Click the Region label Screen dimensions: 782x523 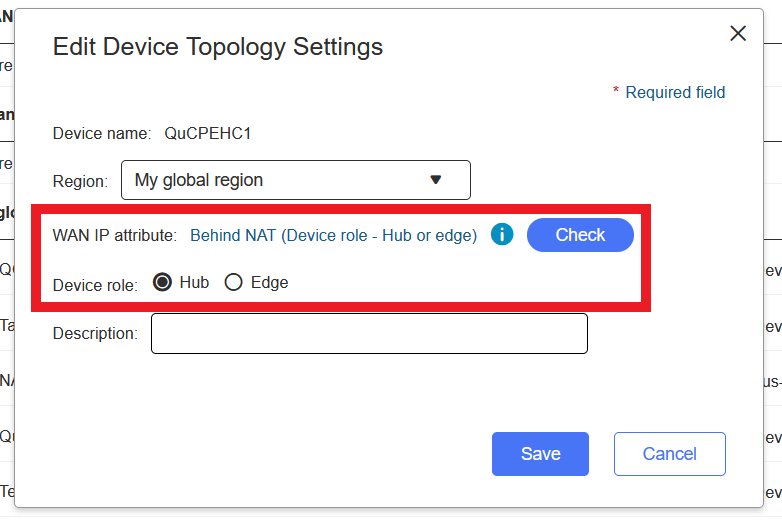pos(80,181)
